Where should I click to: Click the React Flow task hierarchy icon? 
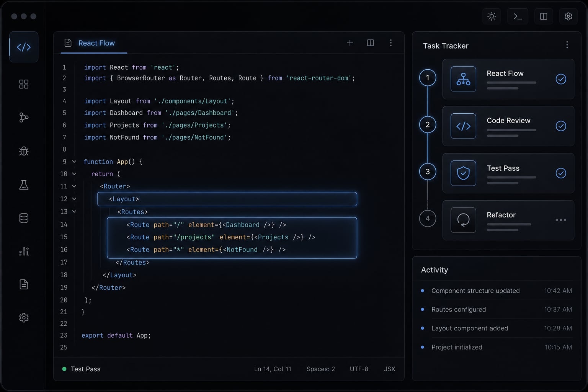pyautogui.click(x=463, y=79)
